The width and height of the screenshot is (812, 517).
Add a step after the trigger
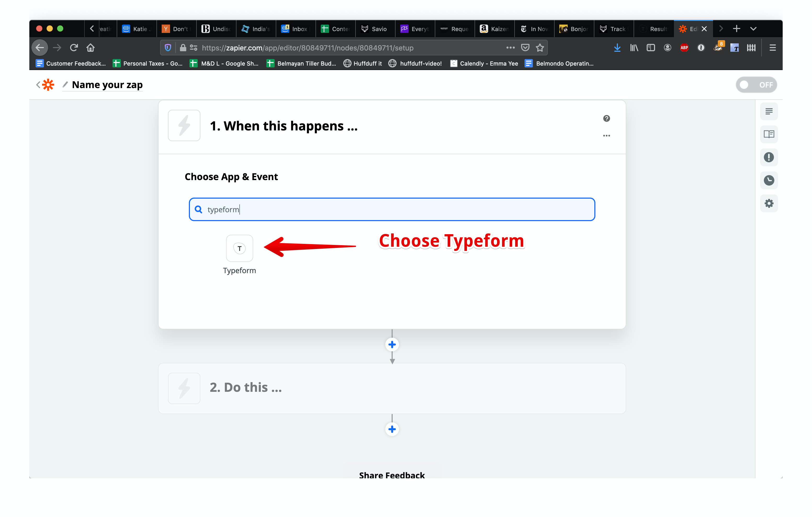click(392, 344)
